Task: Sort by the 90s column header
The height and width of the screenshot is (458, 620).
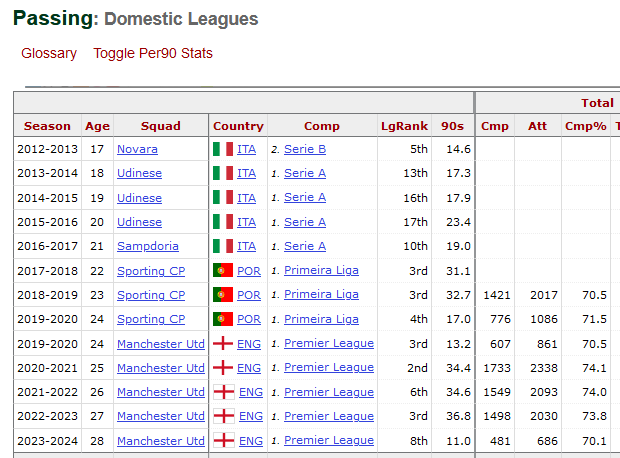Action: tap(453, 126)
